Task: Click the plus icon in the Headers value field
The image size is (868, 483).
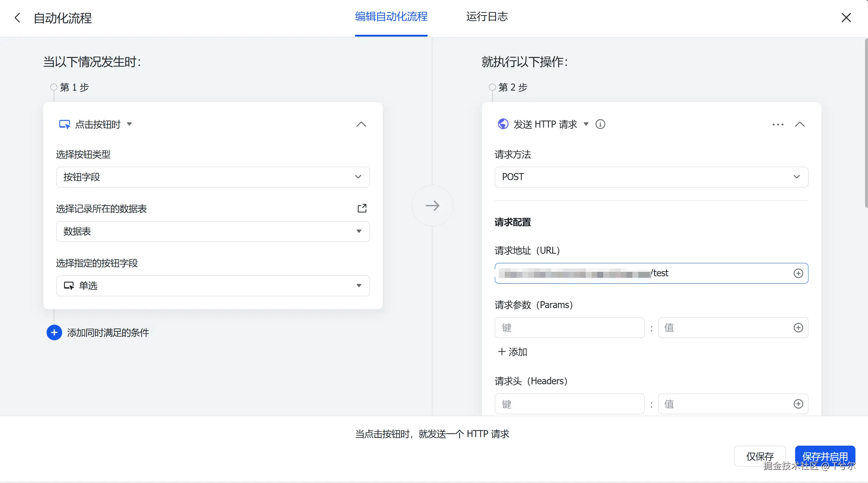Action: (x=798, y=404)
